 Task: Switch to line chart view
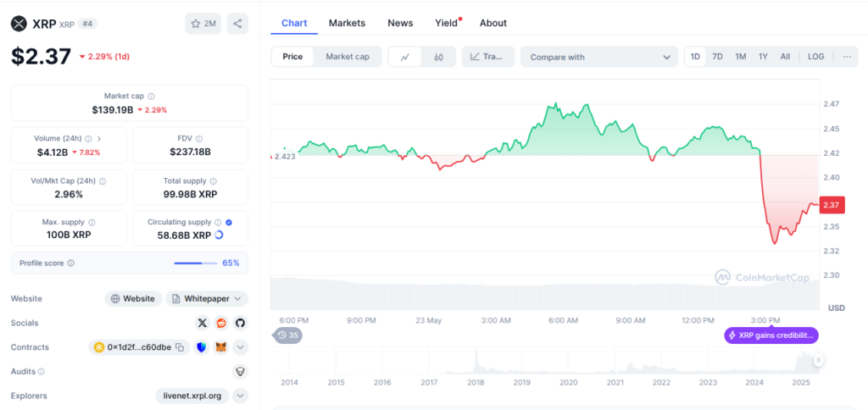pos(405,57)
